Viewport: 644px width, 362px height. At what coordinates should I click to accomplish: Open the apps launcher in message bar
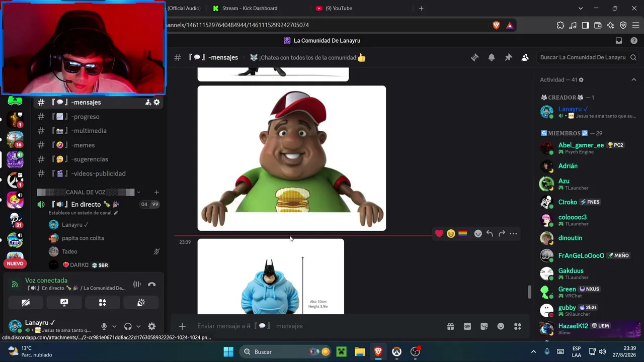[518, 326]
